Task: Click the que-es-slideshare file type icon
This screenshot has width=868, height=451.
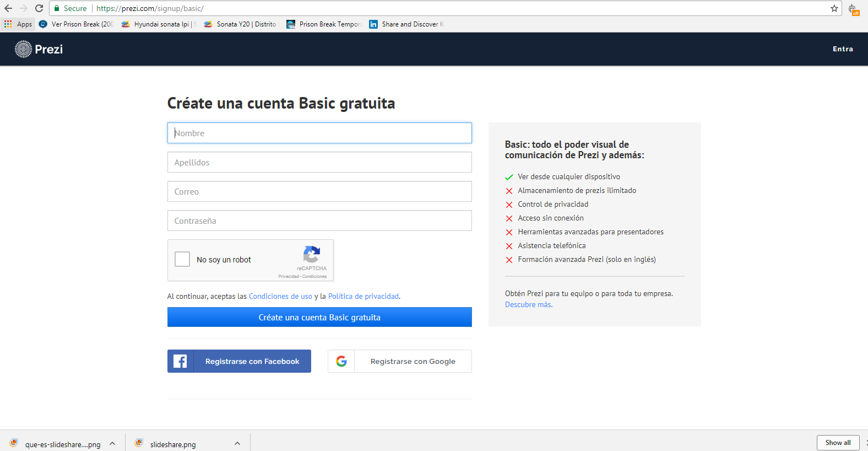Action: pyautogui.click(x=14, y=443)
